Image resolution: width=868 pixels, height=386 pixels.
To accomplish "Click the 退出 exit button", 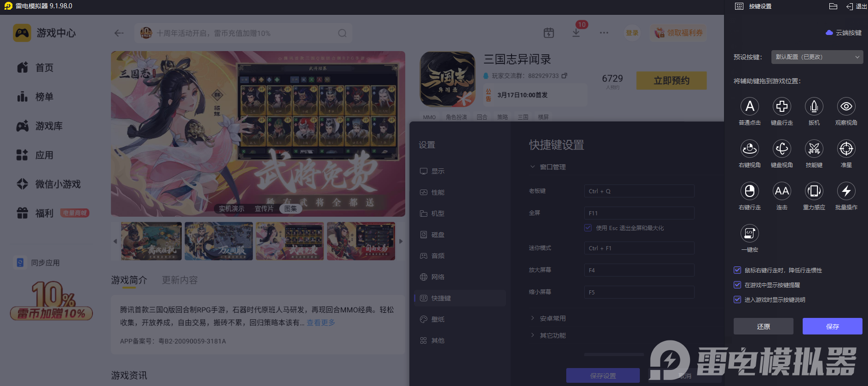I will pos(857,6).
